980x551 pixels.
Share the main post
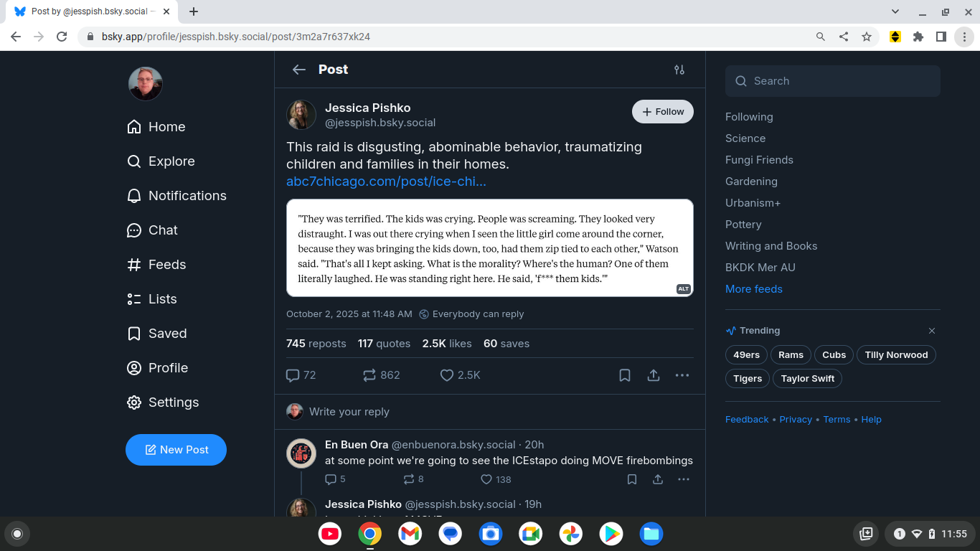[x=654, y=375]
